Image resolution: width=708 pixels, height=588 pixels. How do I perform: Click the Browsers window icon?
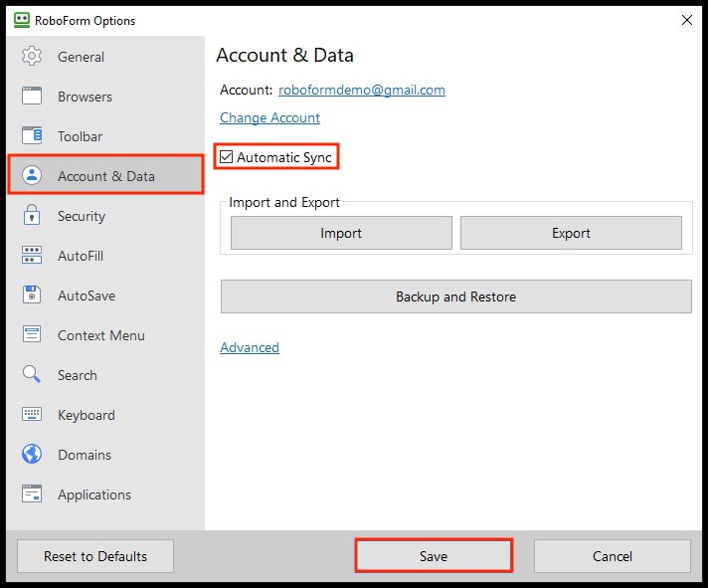pyautogui.click(x=32, y=96)
